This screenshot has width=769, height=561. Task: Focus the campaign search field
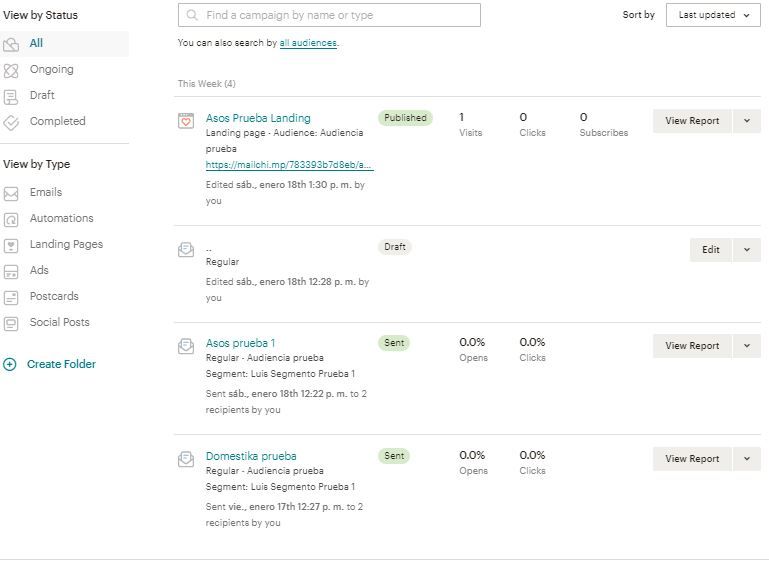(x=329, y=15)
